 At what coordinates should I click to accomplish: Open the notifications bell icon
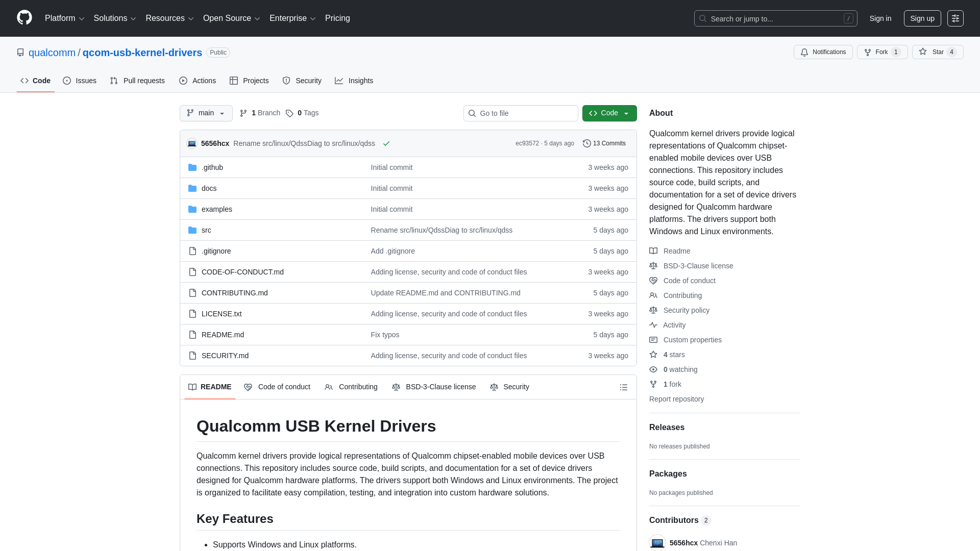click(x=804, y=52)
